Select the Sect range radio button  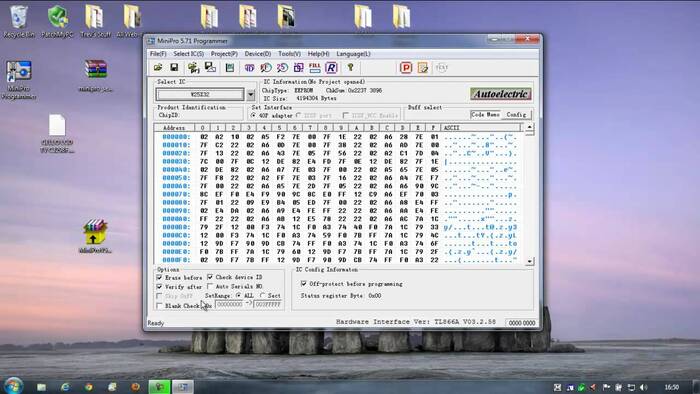(262, 295)
